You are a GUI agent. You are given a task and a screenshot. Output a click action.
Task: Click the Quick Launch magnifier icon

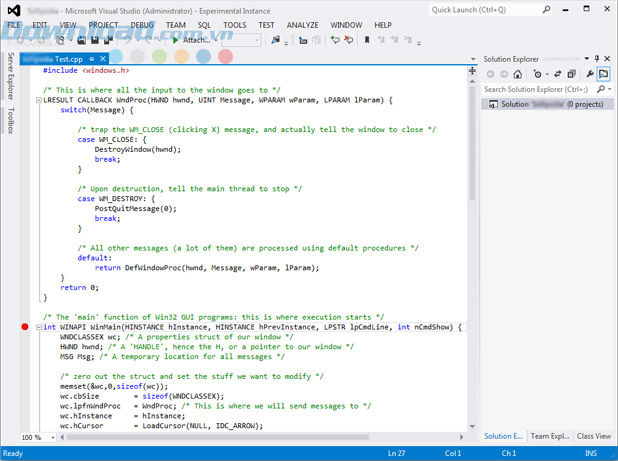click(546, 9)
